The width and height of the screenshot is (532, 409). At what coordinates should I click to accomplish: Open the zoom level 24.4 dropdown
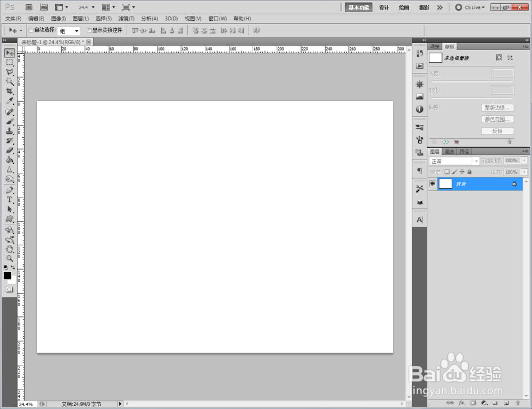87,7
